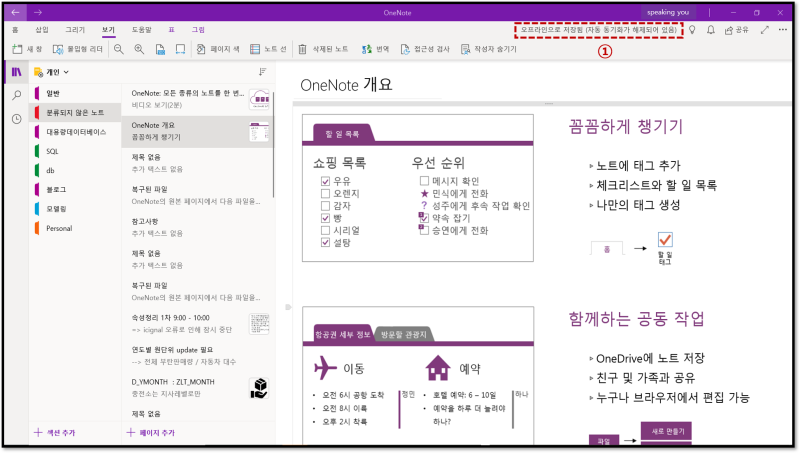Click the 공유 share button
This screenshot has height=453, width=800.
[737, 30]
